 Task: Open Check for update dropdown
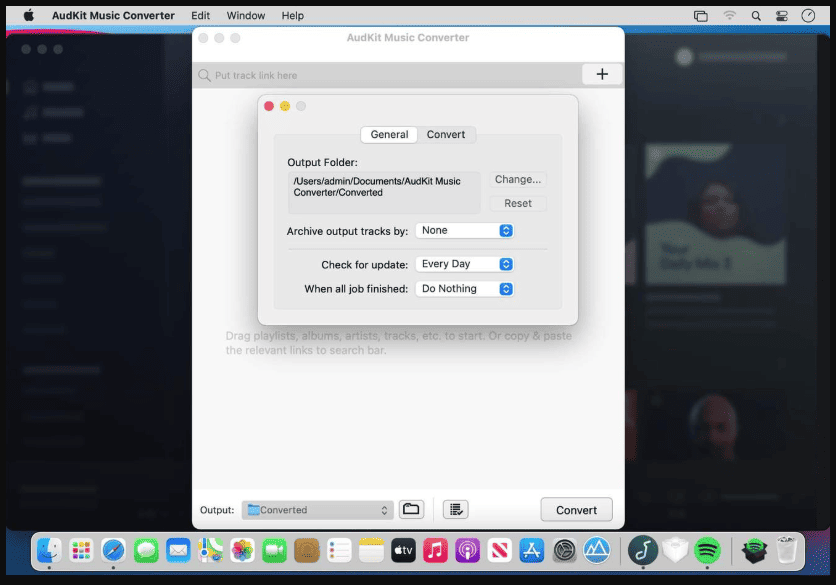(464, 264)
